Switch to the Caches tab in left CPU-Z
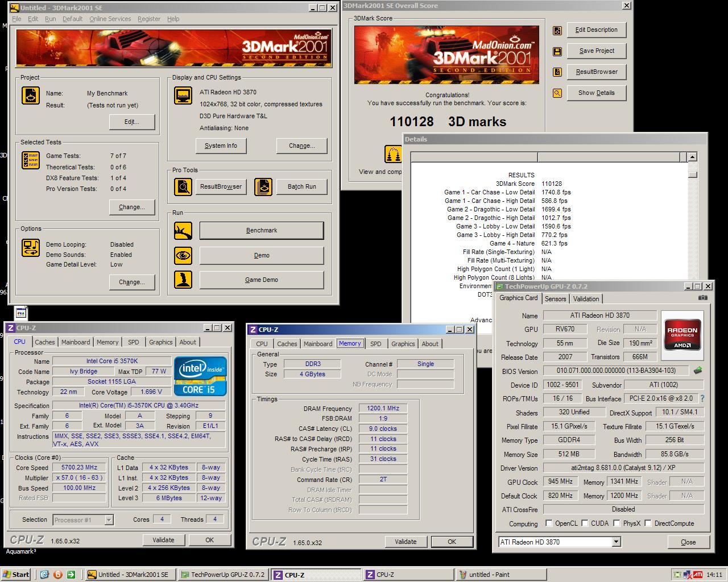This screenshot has height=582, width=728. point(45,342)
